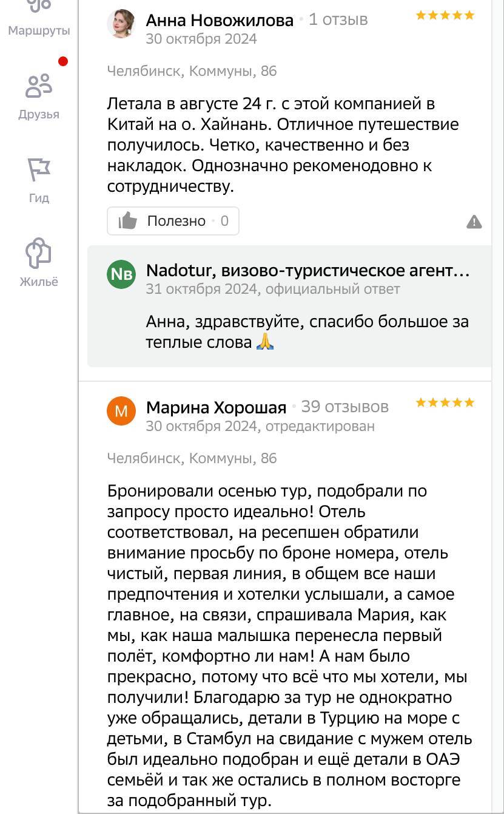Open the Анна Новожилова profile name
Screen dimensions: 504x814
[x=220, y=21]
